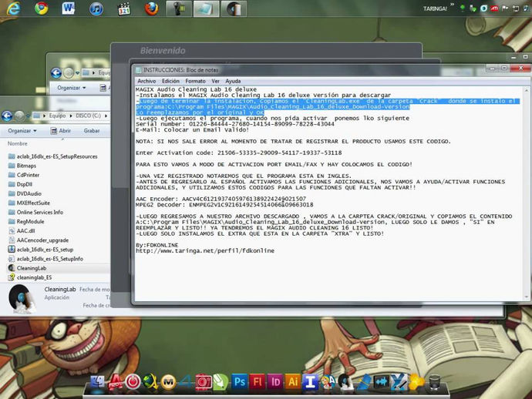The image size is (532, 399).
Task: Launch Adobe Flash from the dock
Action: pos(258,382)
